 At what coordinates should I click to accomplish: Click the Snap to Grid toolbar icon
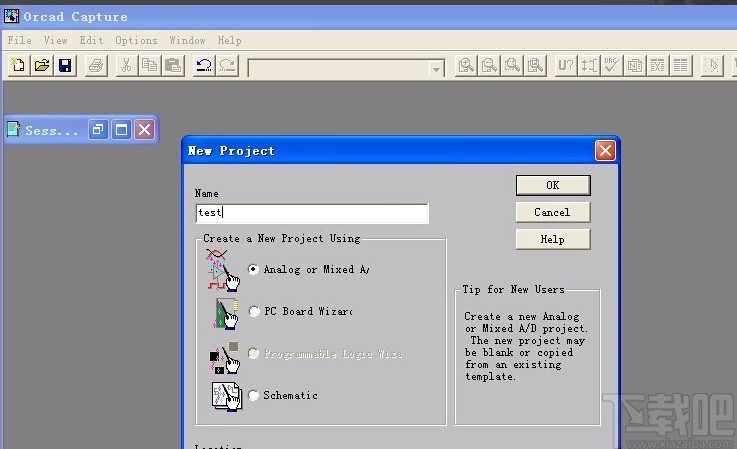pyautogui.click(x=712, y=65)
